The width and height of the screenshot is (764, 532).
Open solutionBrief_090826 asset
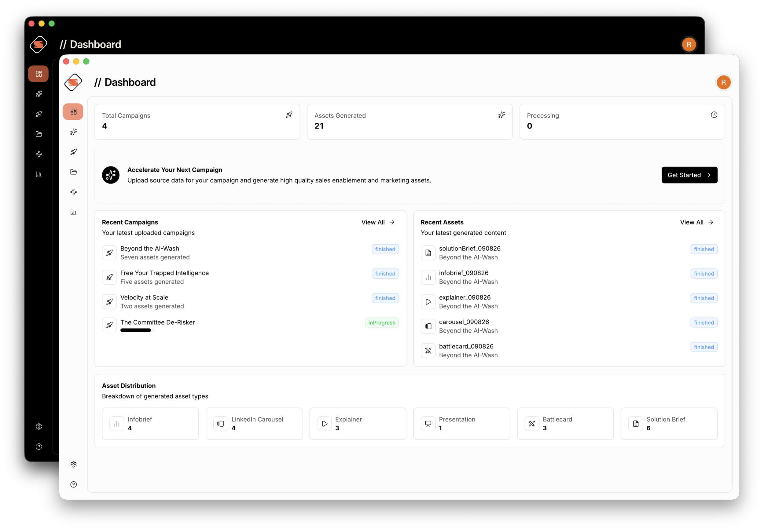569,253
